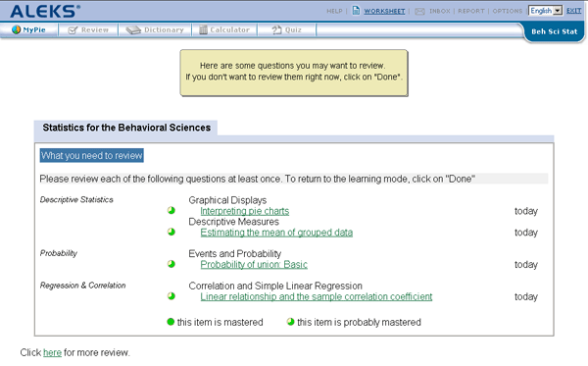This screenshot has height=366, width=588.
Task: Click mastery icon beside Probability of union
Action: click(x=171, y=264)
